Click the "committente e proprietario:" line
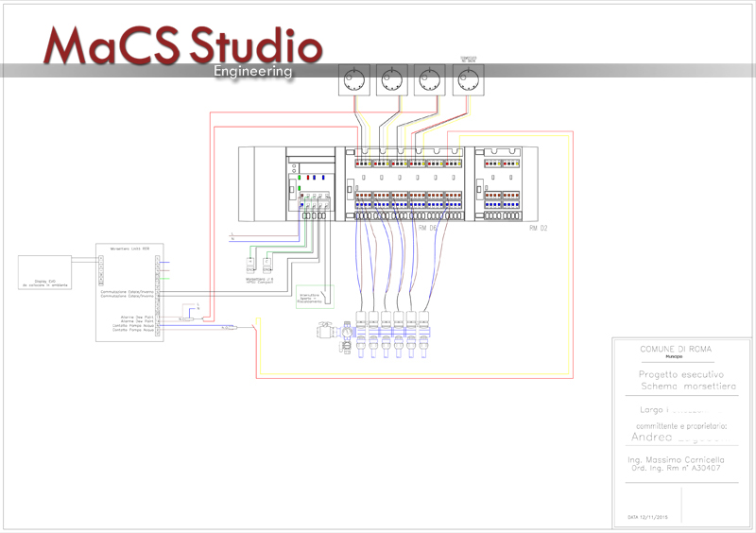 pyautogui.click(x=681, y=426)
